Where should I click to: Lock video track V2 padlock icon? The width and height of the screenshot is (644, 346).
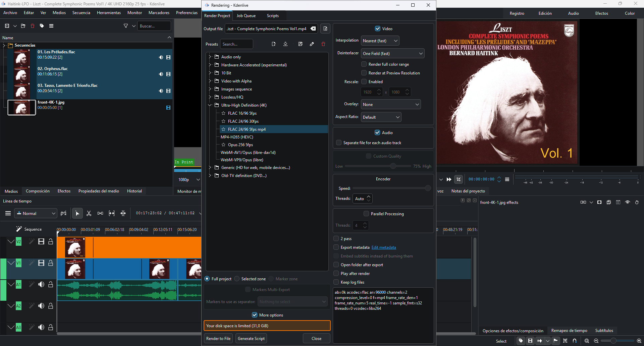tap(51, 242)
